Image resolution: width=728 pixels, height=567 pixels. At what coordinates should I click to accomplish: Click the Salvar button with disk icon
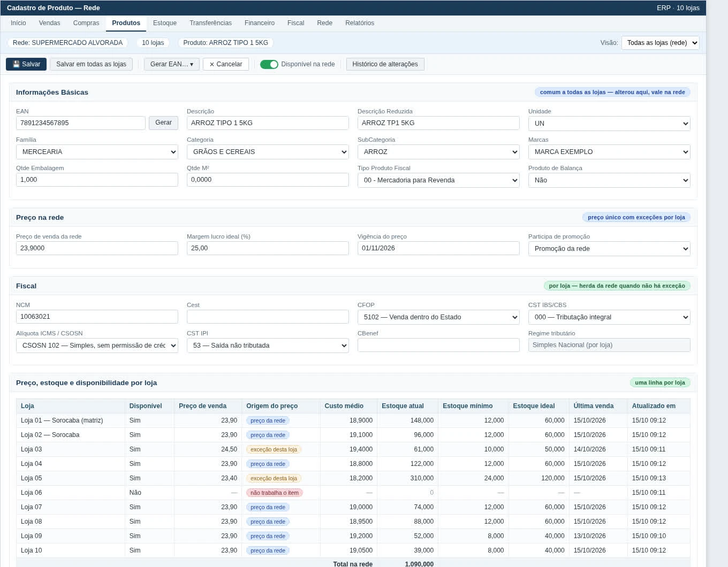pyautogui.click(x=26, y=64)
